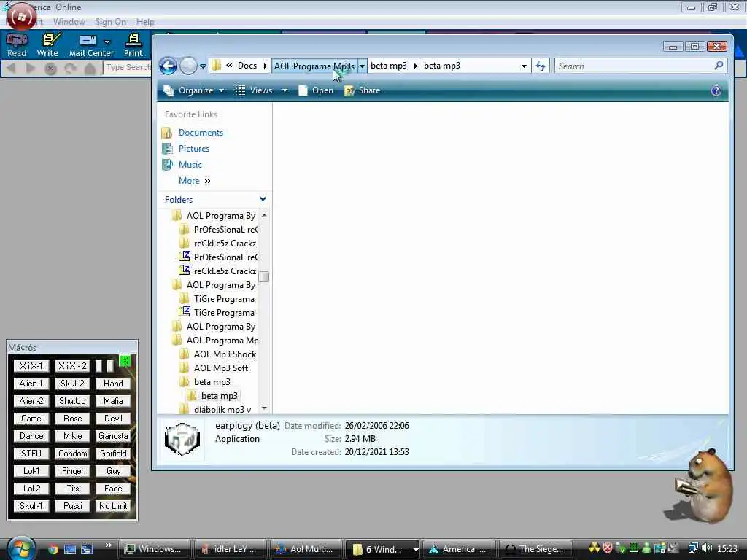The width and height of the screenshot is (747, 560).
Task: Click the taskbar clock 15:23
Action: [x=727, y=549]
